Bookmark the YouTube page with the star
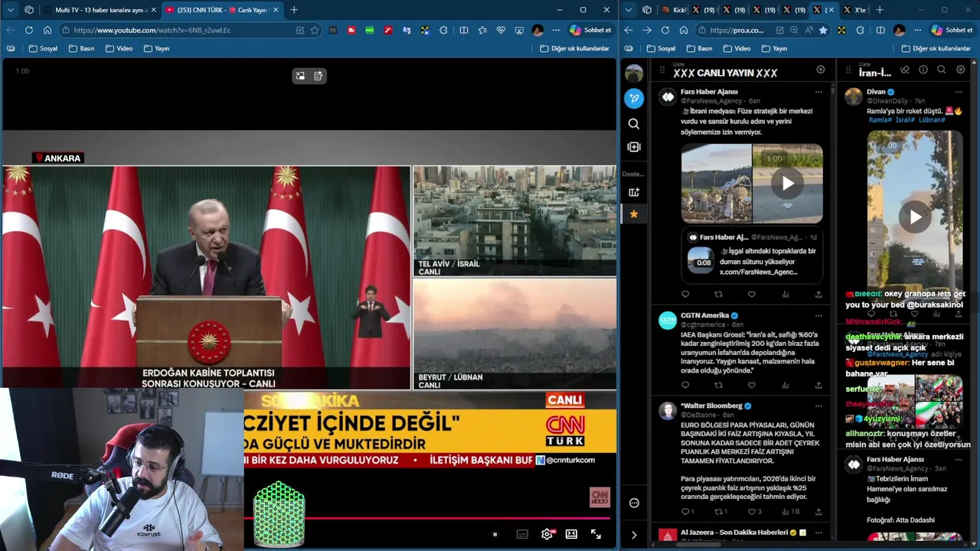Screen dimensions: 980x551 (315, 30)
